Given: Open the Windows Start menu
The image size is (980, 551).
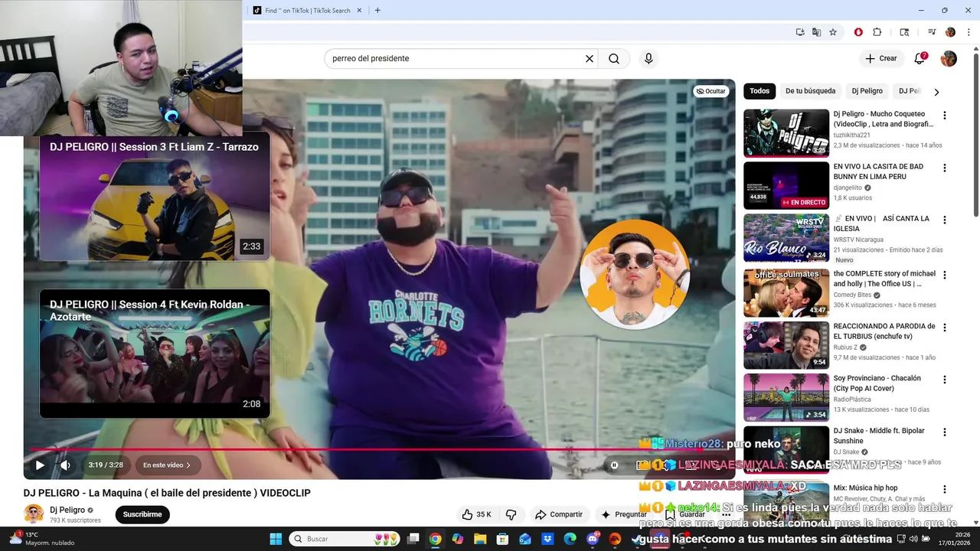Looking at the screenshot, I should tap(276, 539).
